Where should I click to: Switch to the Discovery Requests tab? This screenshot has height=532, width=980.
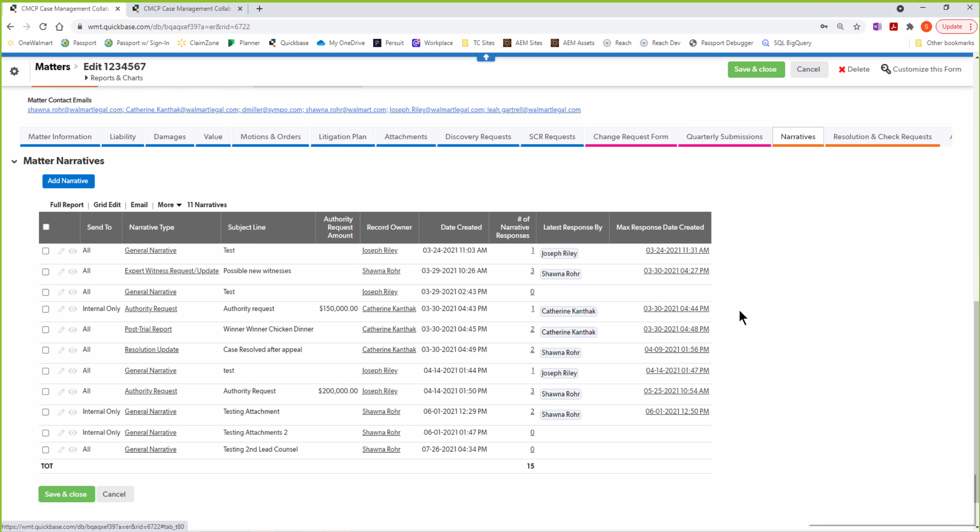point(478,136)
